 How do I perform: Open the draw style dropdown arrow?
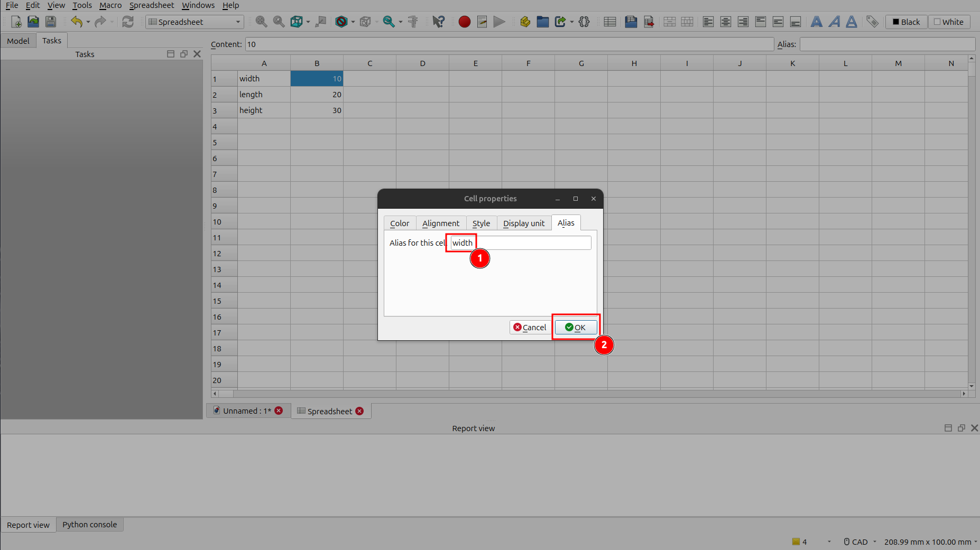coord(352,22)
